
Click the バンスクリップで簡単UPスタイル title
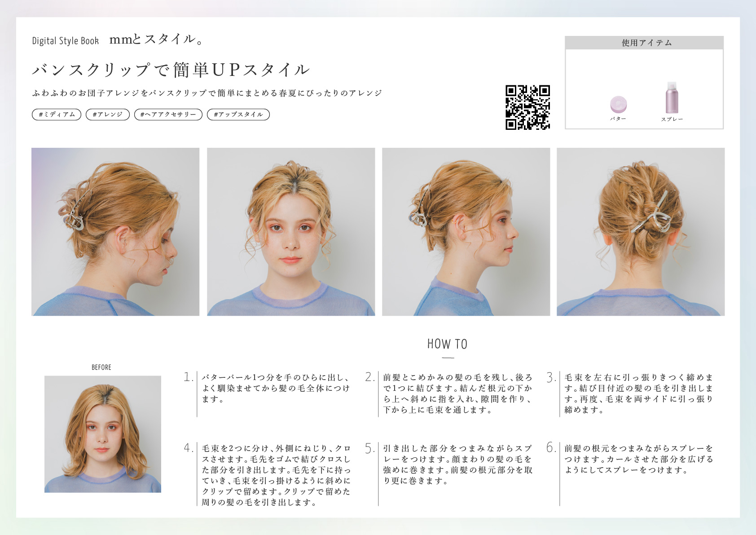click(x=171, y=70)
